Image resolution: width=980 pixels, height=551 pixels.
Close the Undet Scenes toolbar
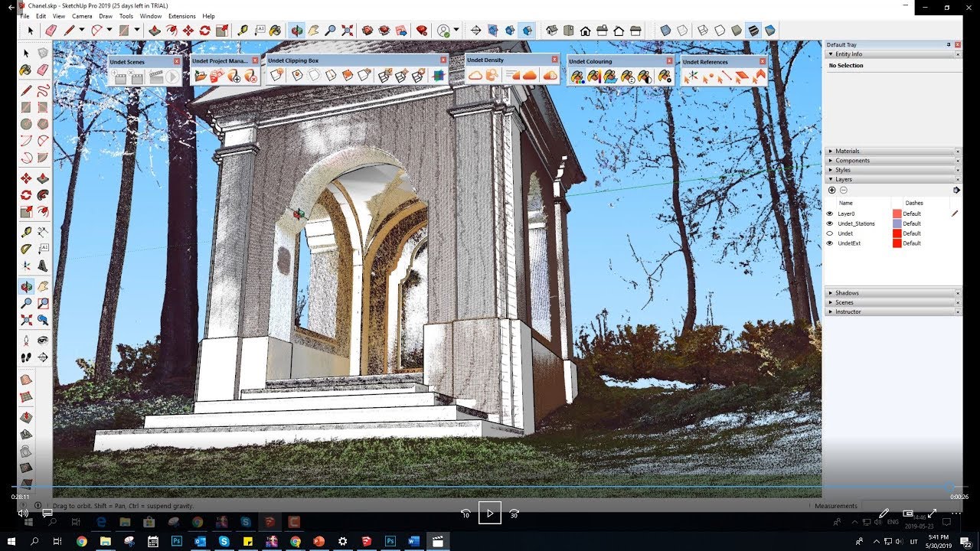click(x=177, y=61)
